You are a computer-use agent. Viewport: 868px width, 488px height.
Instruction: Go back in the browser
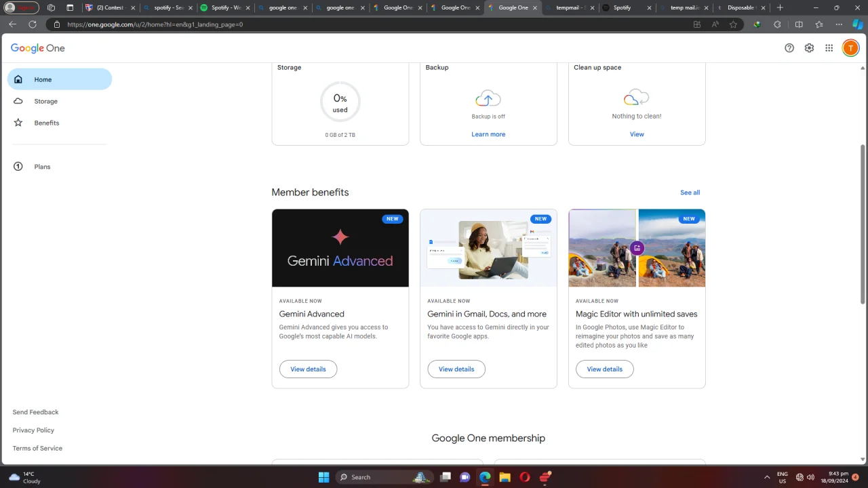pyautogui.click(x=12, y=24)
